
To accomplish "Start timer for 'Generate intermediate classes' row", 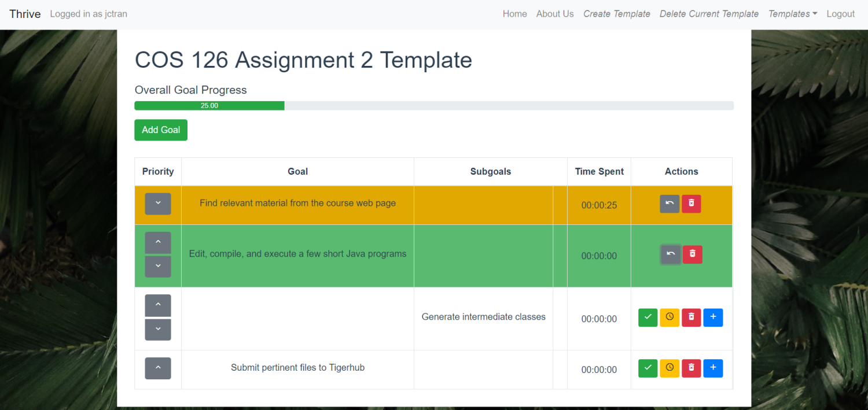I will [x=670, y=317].
